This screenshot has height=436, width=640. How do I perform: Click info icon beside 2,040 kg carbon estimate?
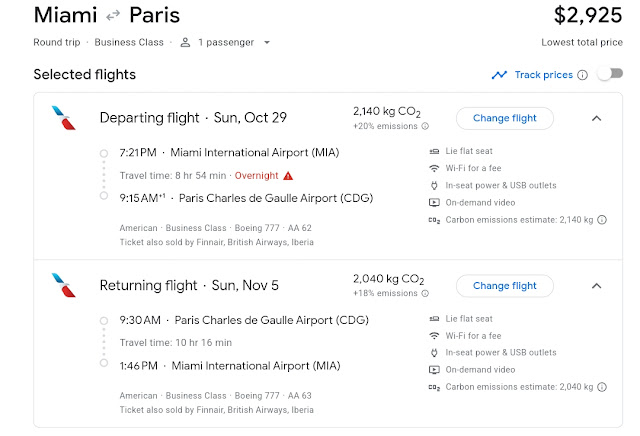[602, 388]
